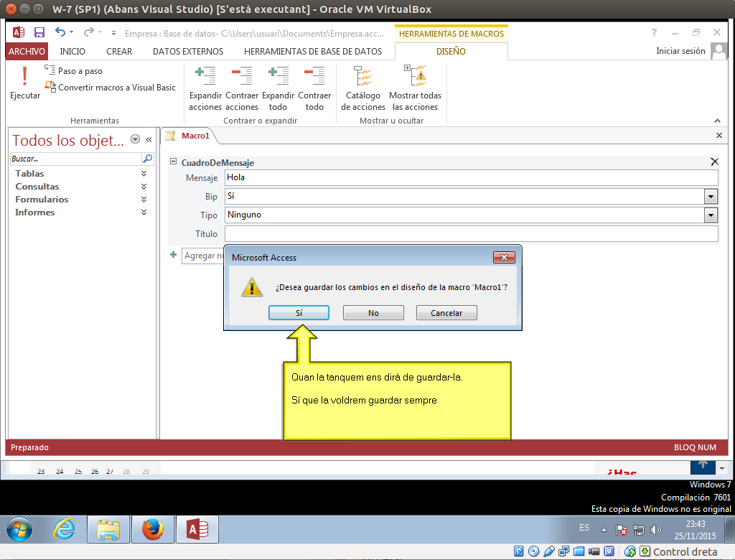The height and width of the screenshot is (560, 735).
Task: Switch to INICIO ribbon tab
Action: 72,52
